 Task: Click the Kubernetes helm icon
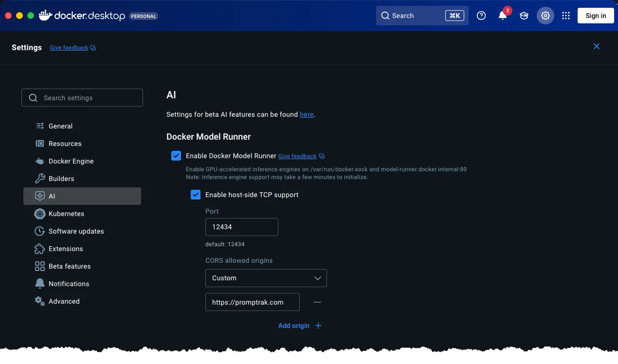coord(40,214)
